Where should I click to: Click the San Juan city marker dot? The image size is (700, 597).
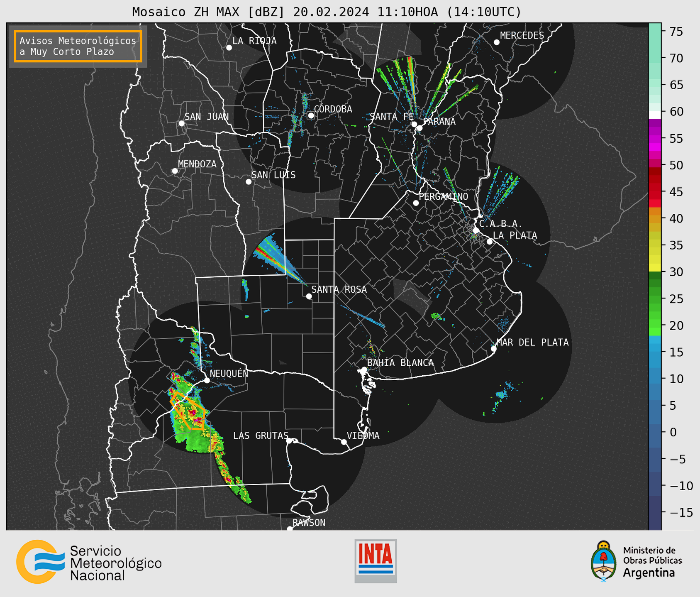[x=181, y=123]
